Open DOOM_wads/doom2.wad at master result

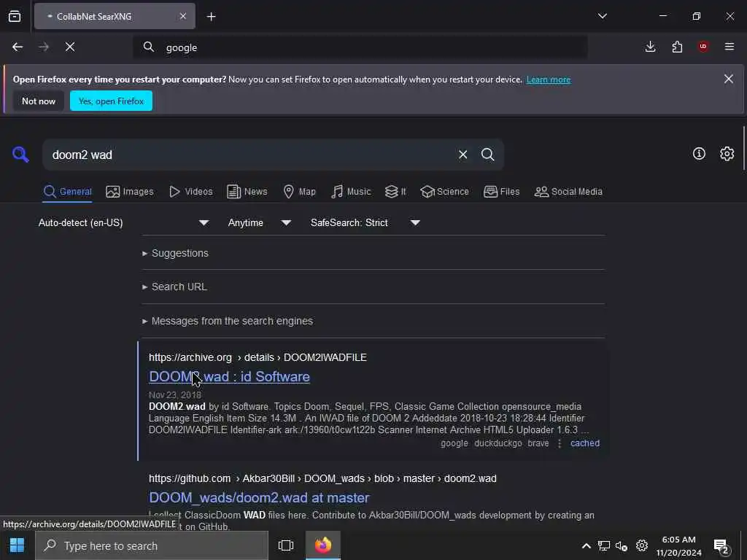point(259,497)
